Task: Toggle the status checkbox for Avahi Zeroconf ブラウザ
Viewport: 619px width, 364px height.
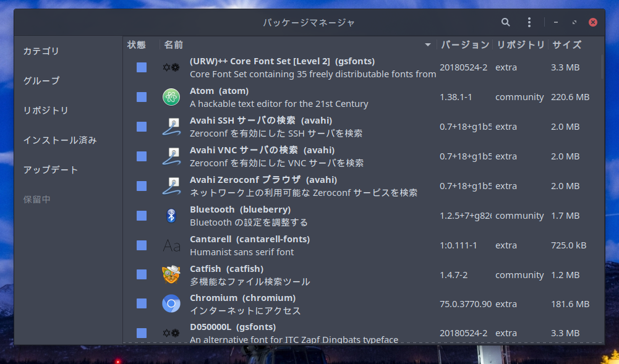Action: click(x=142, y=186)
